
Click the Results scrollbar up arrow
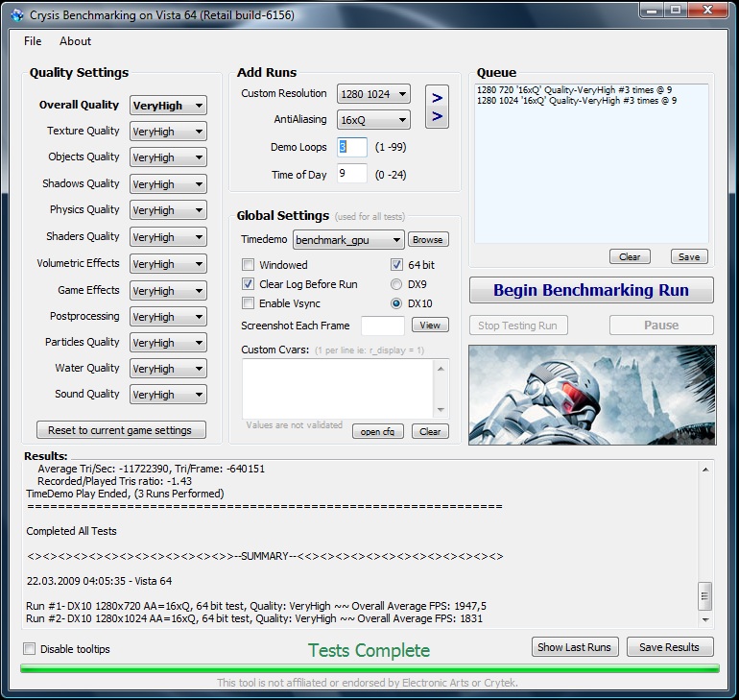705,469
